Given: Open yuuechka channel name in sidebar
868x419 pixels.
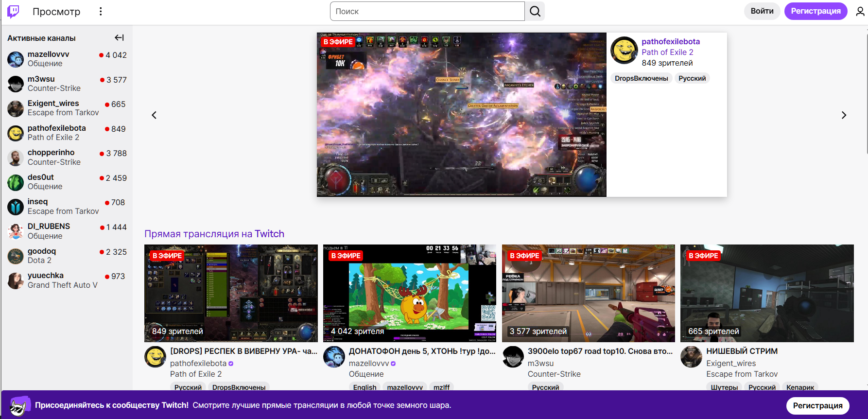Looking at the screenshot, I should tap(46, 276).
